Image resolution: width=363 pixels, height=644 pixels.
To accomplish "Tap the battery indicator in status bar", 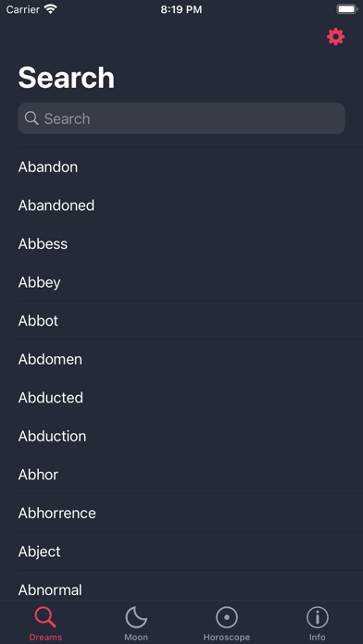I will click(x=346, y=9).
